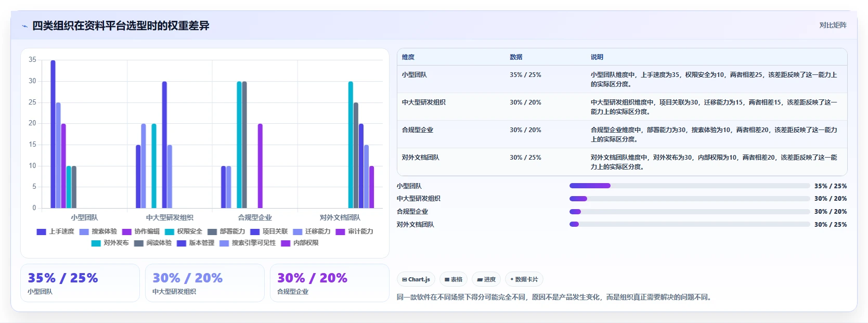Toggle the 对外发布 legend item
This screenshot has height=323, width=868.
110,243
